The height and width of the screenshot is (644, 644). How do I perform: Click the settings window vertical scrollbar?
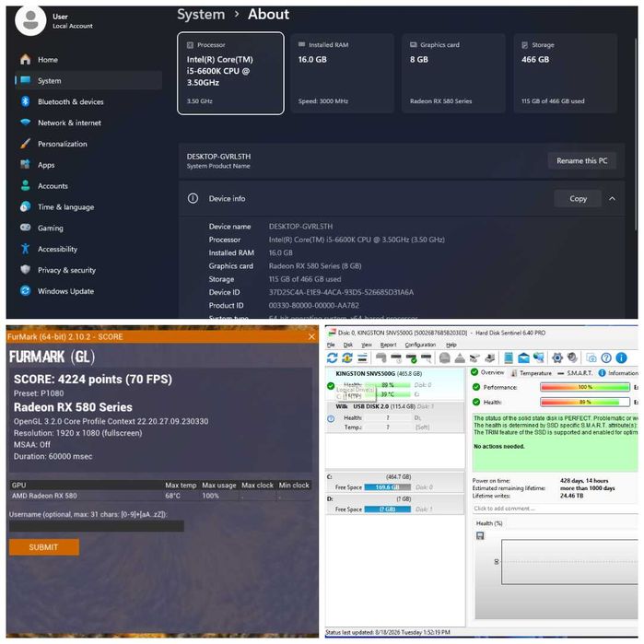637,134
